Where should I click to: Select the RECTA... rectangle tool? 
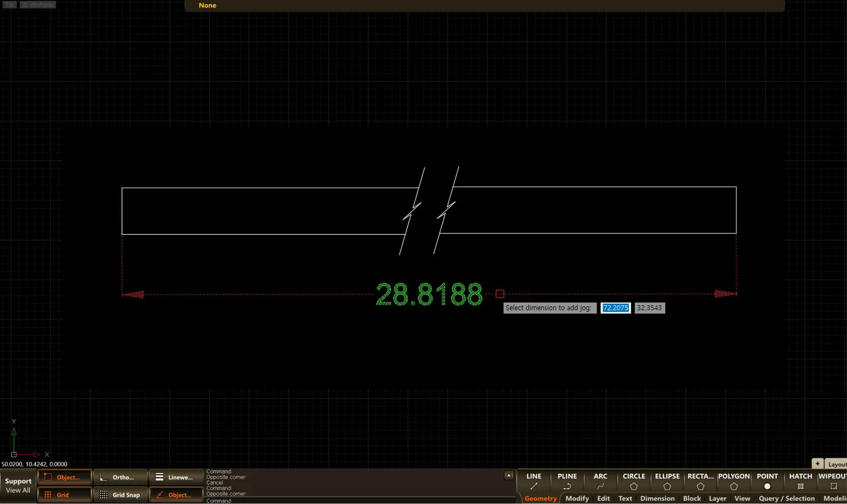pyautogui.click(x=700, y=481)
